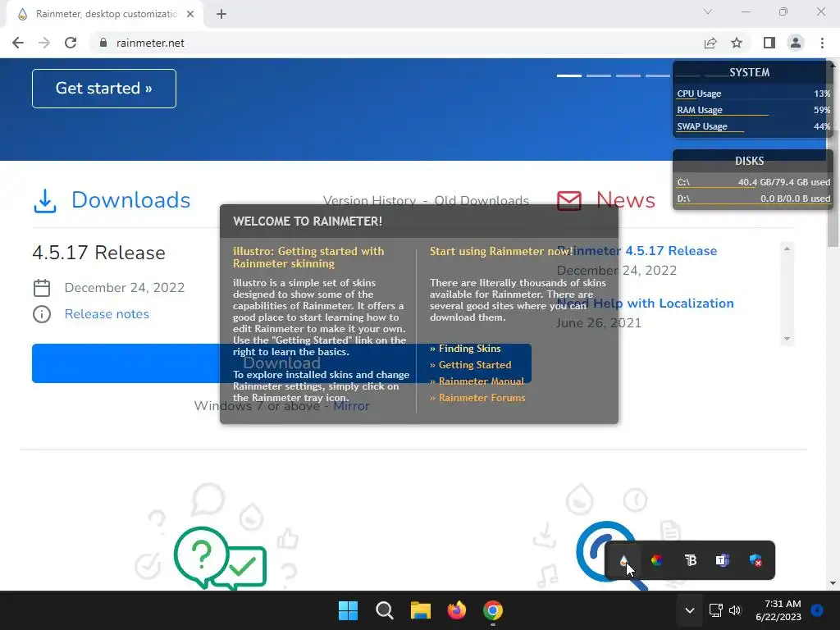Click Microsoft Teams tray icon
The image size is (840, 630).
(723, 560)
